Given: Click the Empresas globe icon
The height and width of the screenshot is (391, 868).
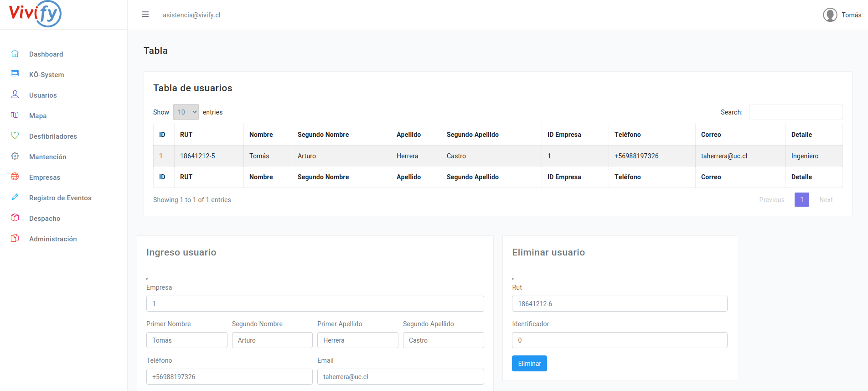Looking at the screenshot, I should coord(15,177).
